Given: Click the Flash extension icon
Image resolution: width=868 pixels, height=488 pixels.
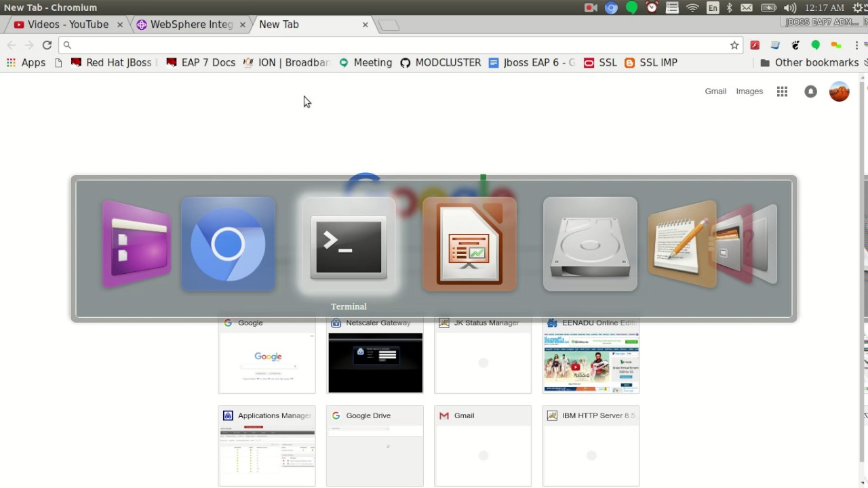Looking at the screenshot, I should click(755, 45).
